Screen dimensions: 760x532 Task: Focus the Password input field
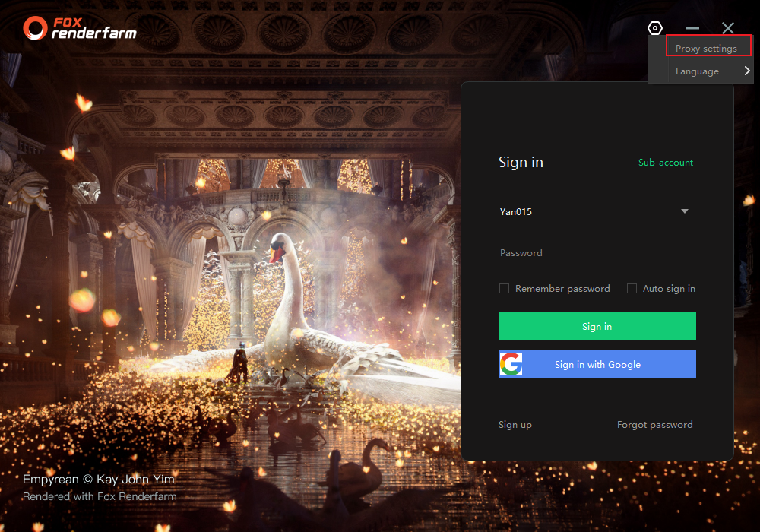[x=597, y=253]
